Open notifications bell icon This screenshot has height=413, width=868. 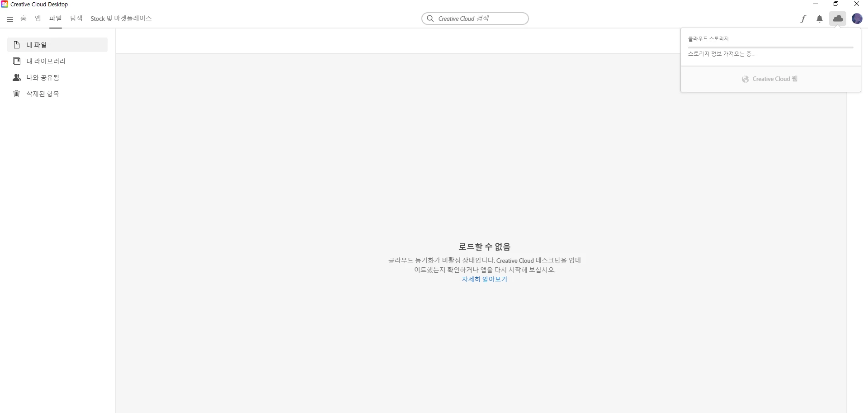pyautogui.click(x=820, y=19)
